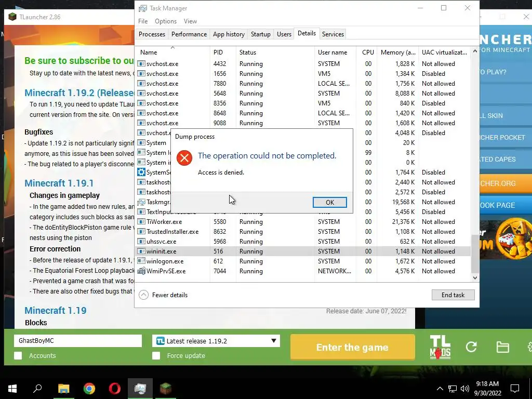
Task: Collapse Task Manager with Fewer details
Action: pyautogui.click(x=163, y=295)
